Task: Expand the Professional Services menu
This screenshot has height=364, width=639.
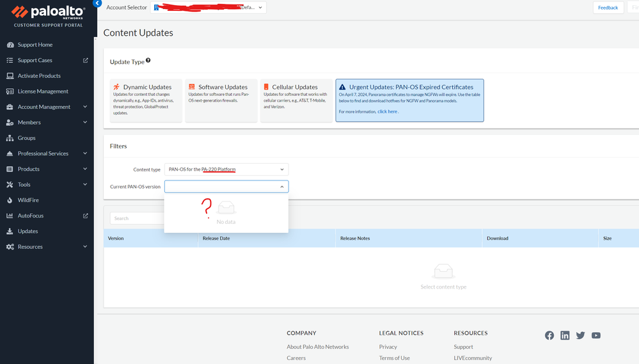Action: (85, 154)
